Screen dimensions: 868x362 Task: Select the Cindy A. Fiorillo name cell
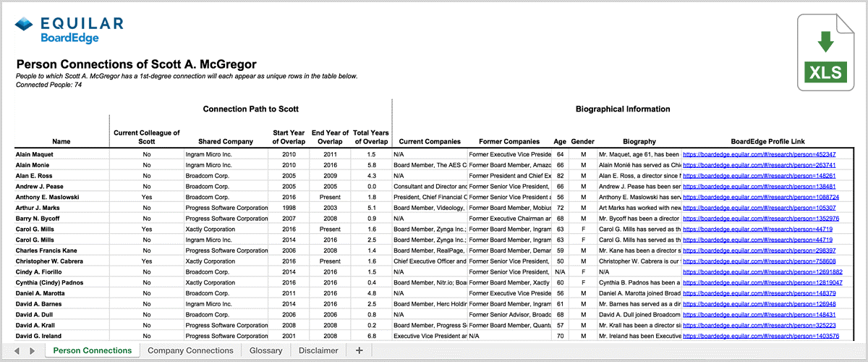click(61, 272)
